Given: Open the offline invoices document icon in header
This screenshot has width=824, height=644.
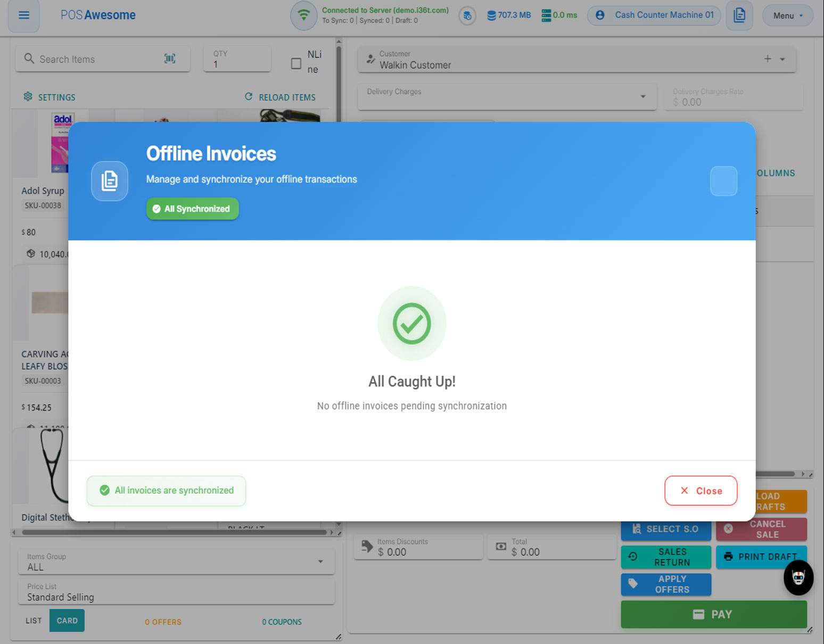Looking at the screenshot, I should pos(739,15).
